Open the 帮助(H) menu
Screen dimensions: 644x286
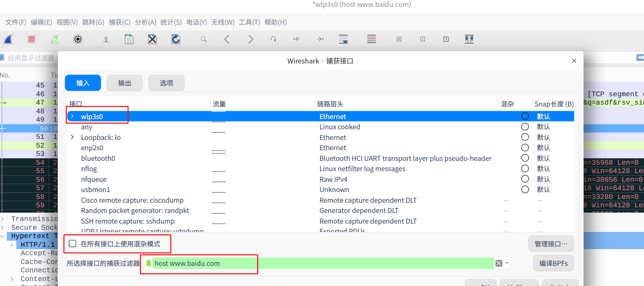pyautogui.click(x=276, y=22)
